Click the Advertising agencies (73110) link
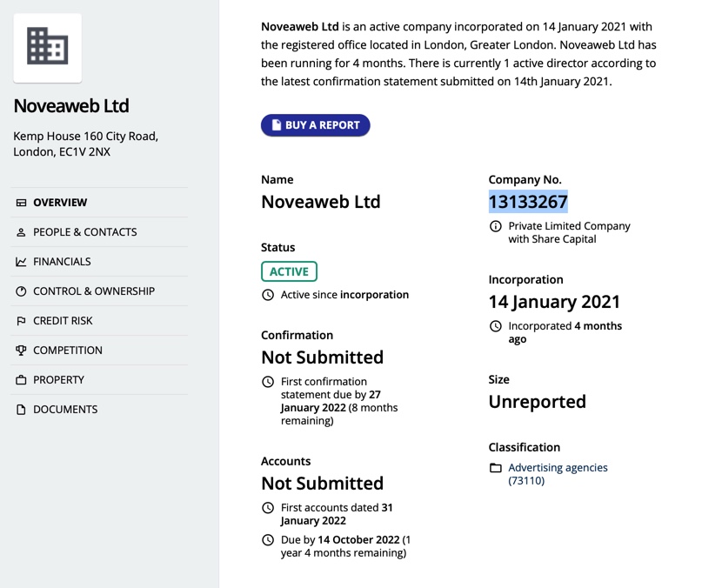 point(558,474)
